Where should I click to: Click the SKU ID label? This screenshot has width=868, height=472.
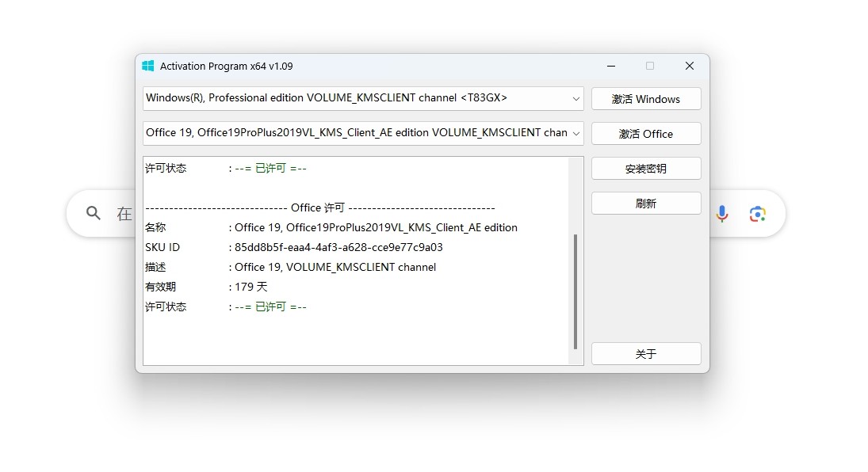[163, 247]
